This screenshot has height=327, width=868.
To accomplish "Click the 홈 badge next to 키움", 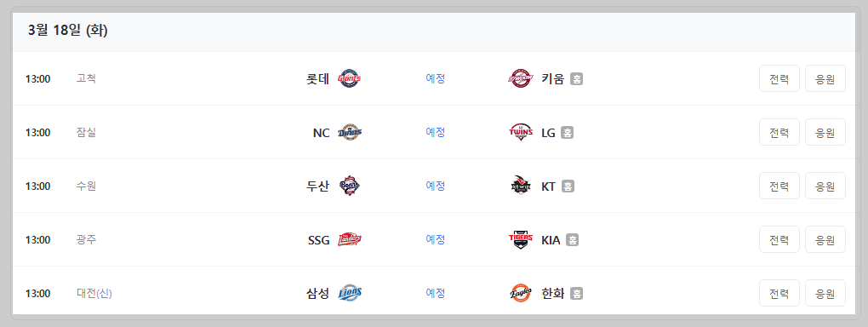I will (x=576, y=78).
